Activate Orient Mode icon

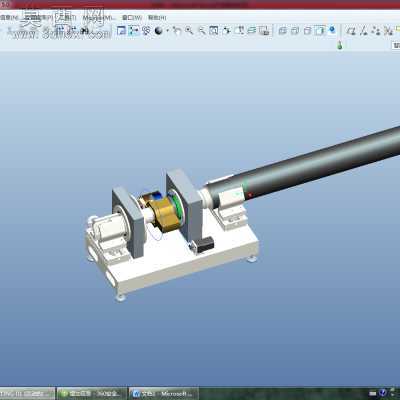pos(146,31)
